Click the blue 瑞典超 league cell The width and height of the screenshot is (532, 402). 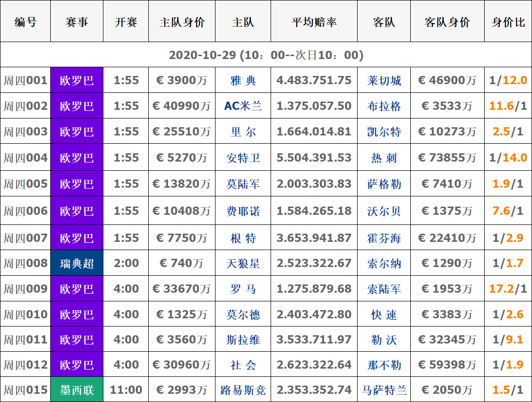point(77,263)
